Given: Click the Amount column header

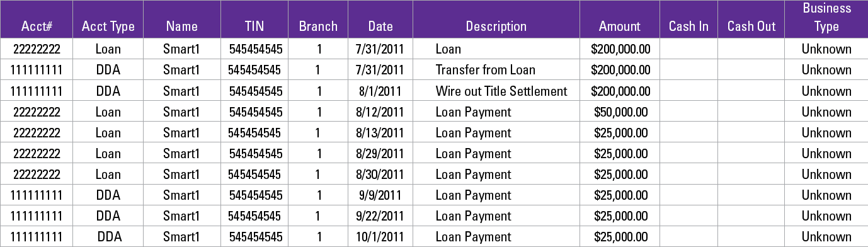Looking at the screenshot, I should tap(620, 26).
